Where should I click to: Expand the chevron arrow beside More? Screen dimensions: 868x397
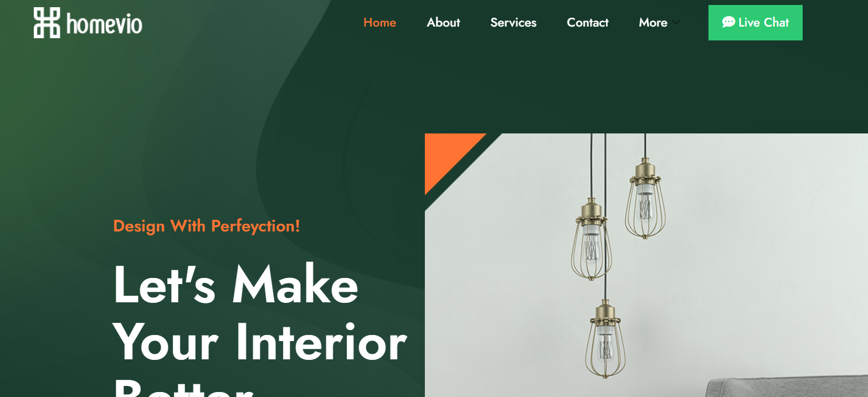click(675, 23)
